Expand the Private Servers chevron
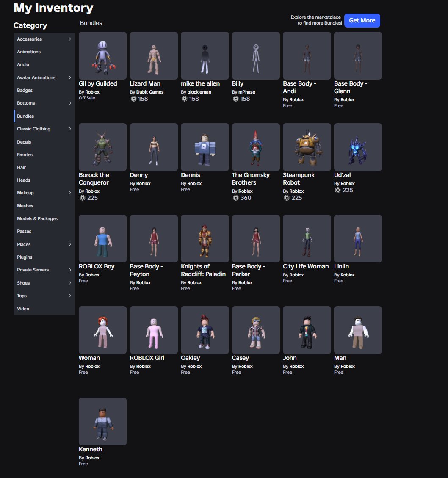Image resolution: width=448 pixels, height=478 pixels. coord(70,270)
